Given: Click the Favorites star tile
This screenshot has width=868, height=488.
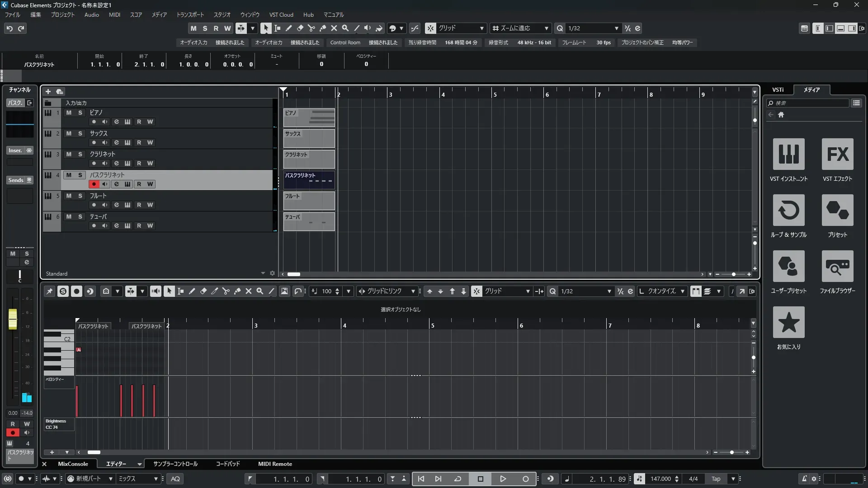Looking at the screenshot, I should pos(788,323).
